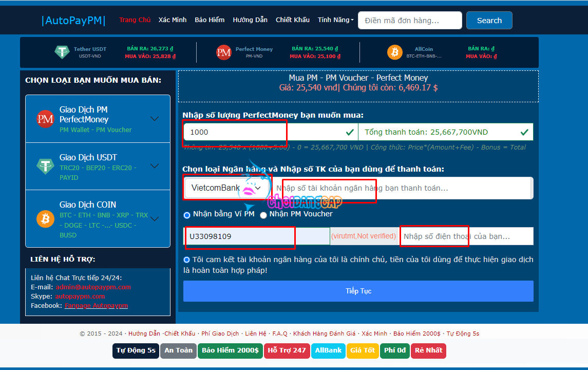Open Fanpage Autopaypm Facebook link

(x=97, y=306)
